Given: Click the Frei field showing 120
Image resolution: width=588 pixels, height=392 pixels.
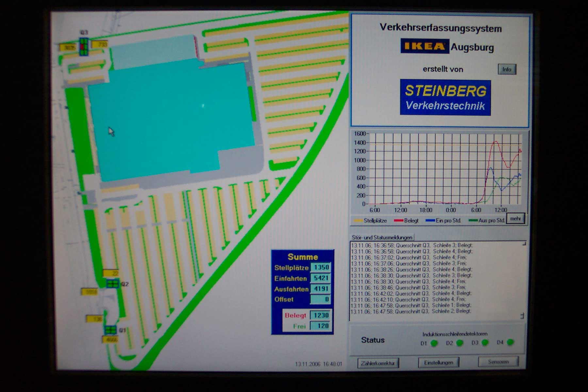Looking at the screenshot, I should point(321,326).
